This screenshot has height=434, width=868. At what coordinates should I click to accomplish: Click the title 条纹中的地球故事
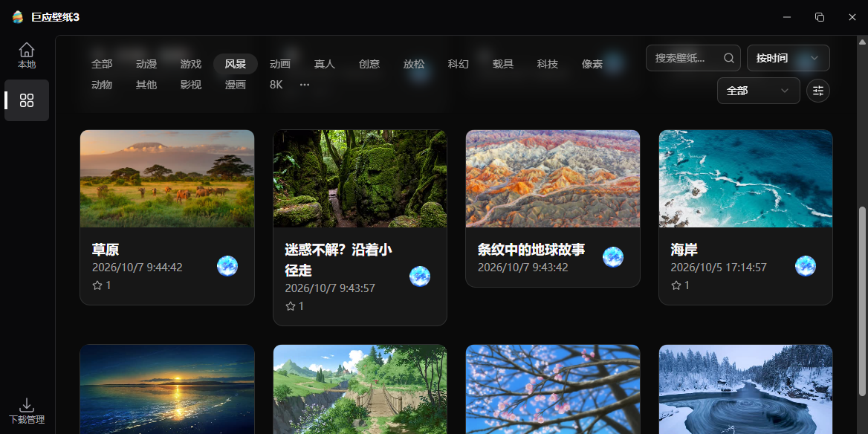[531, 250]
